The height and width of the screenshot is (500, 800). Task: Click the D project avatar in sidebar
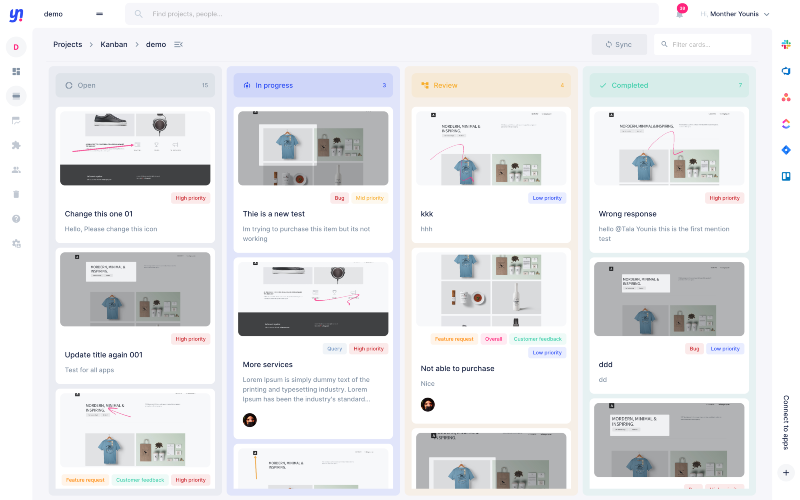pos(16,47)
